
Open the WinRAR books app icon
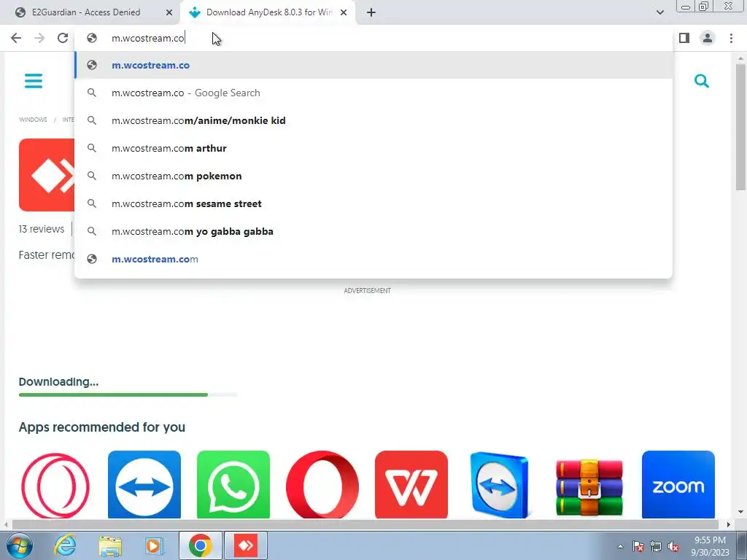589,486
